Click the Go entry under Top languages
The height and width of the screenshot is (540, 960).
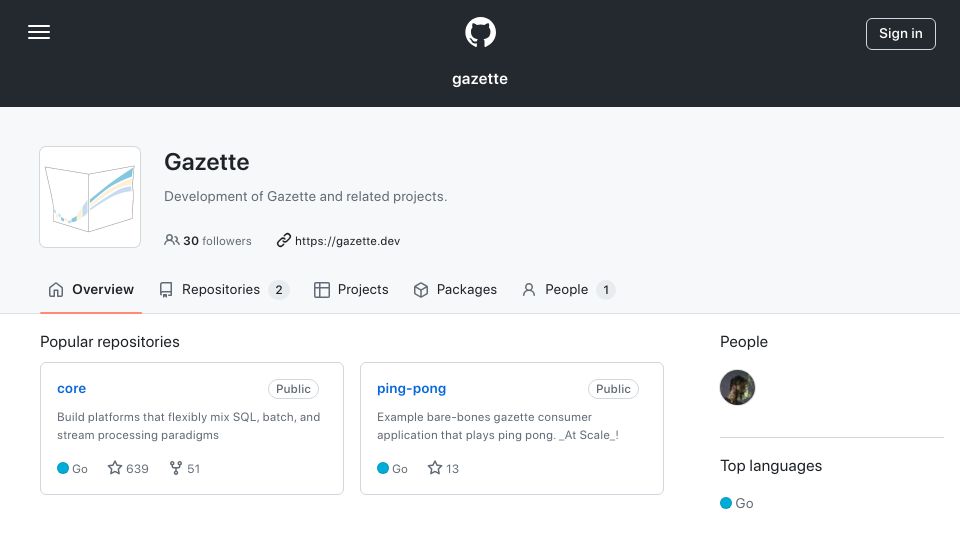737,503
